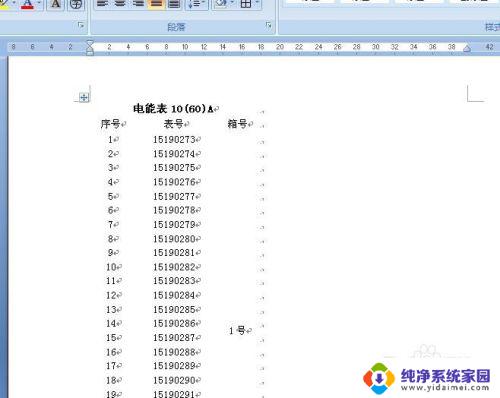Insert an enclosed character with the circled-character icon
The height and width of the screenshot is (398, 500).
(x=76, y=4)
